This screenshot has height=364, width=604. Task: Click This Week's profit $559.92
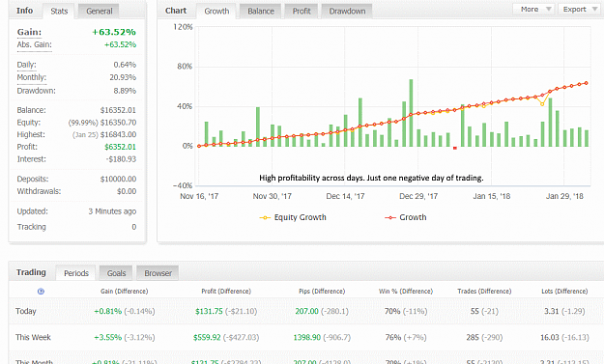pyautogui.click(x=207, y=338)
